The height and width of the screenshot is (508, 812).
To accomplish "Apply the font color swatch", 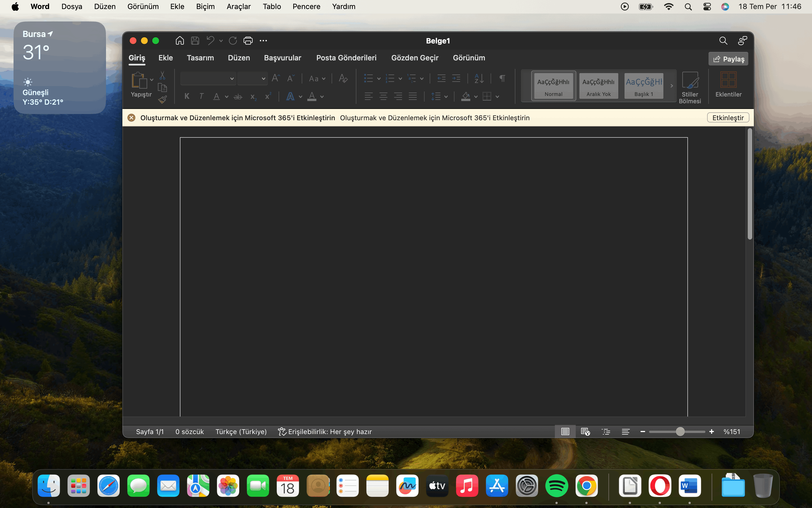I will pos(312,97).
